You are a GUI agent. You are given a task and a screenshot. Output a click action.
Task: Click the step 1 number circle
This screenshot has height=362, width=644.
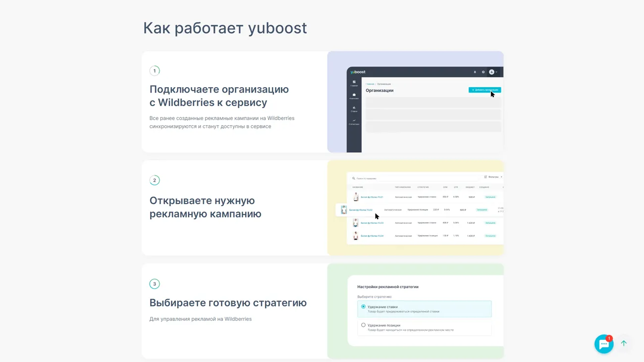(x=155, y=71)
